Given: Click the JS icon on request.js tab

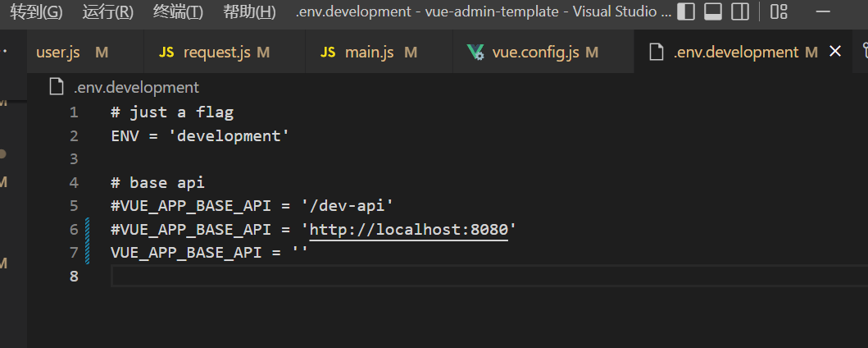Looking at the screenshot, I should click(166, 52).
